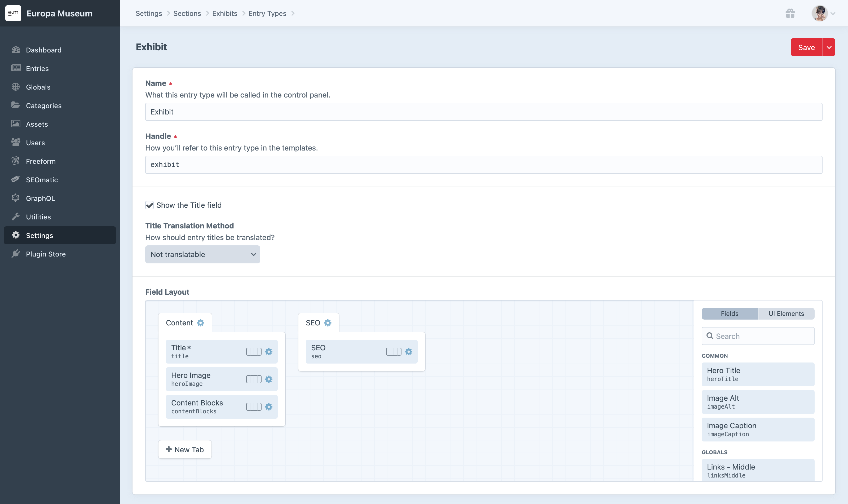848x504 pixels.
Task: Expand the Save button dropdown arrow
Action: (829, 47)
